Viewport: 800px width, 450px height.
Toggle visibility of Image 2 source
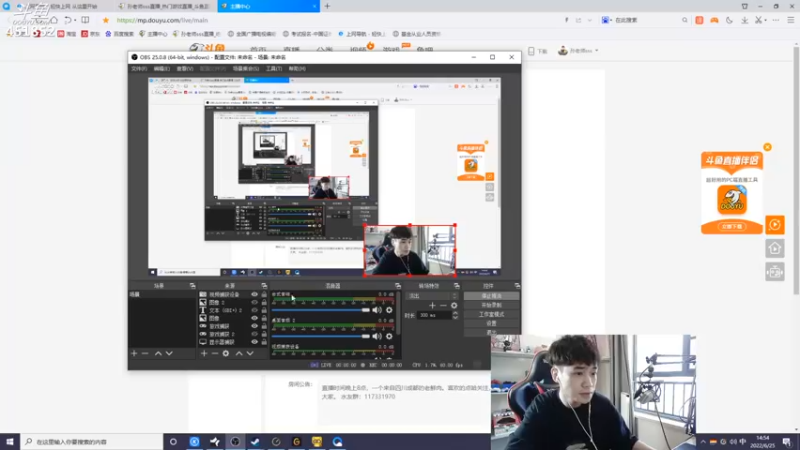(254, 302)
